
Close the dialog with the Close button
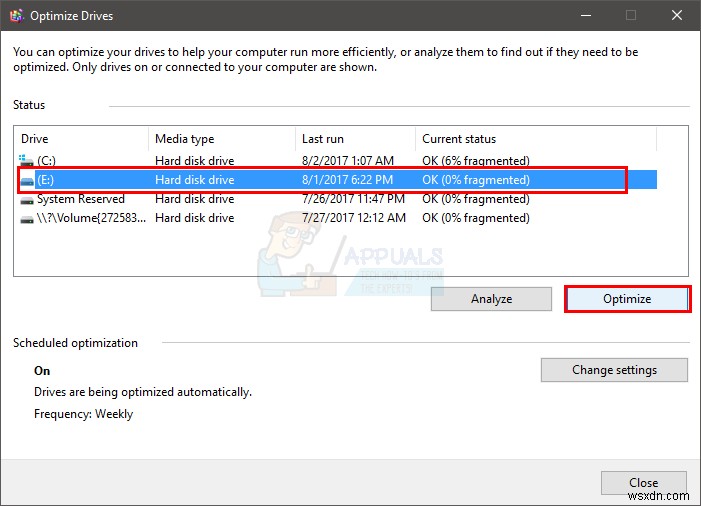coord(643,483)
